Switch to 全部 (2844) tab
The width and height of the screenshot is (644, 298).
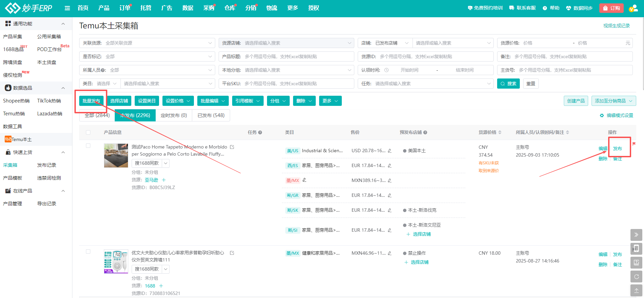97,115
